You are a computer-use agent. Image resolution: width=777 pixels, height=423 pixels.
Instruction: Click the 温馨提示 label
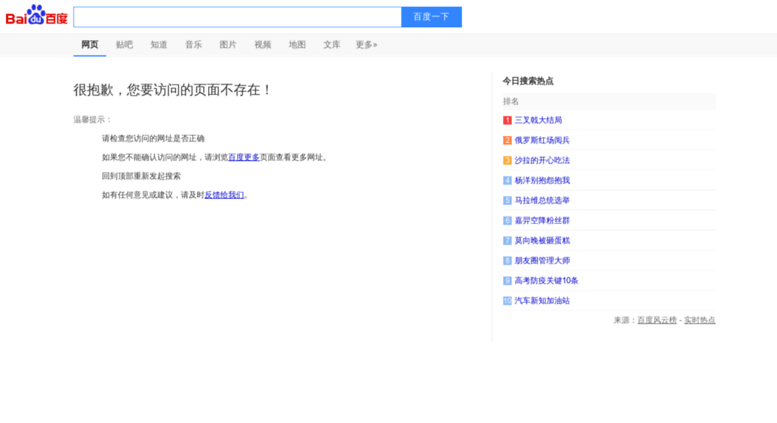[93, 119]
